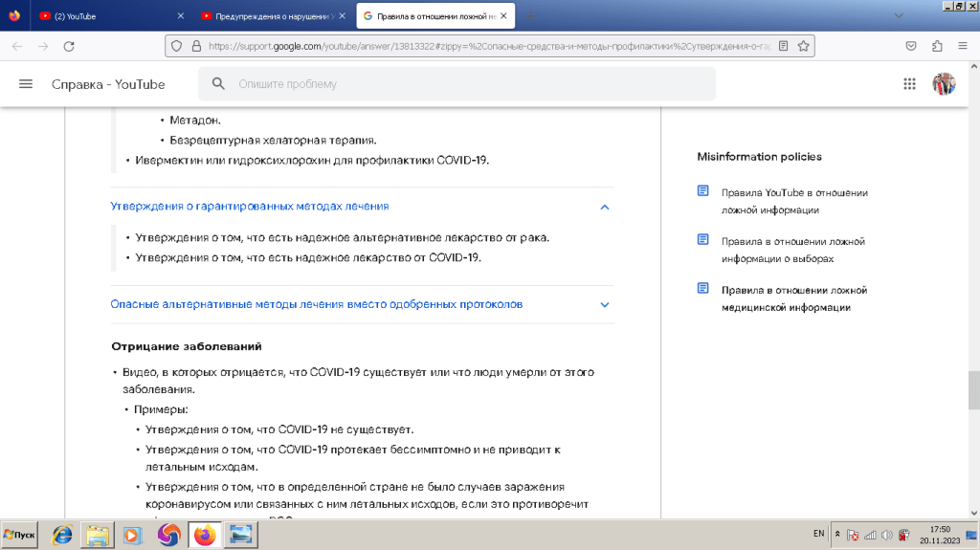Image resolution: width=980 pixels, height=550 pixels.
Task: Open the Firefox application menu
Action: point(963,46)
